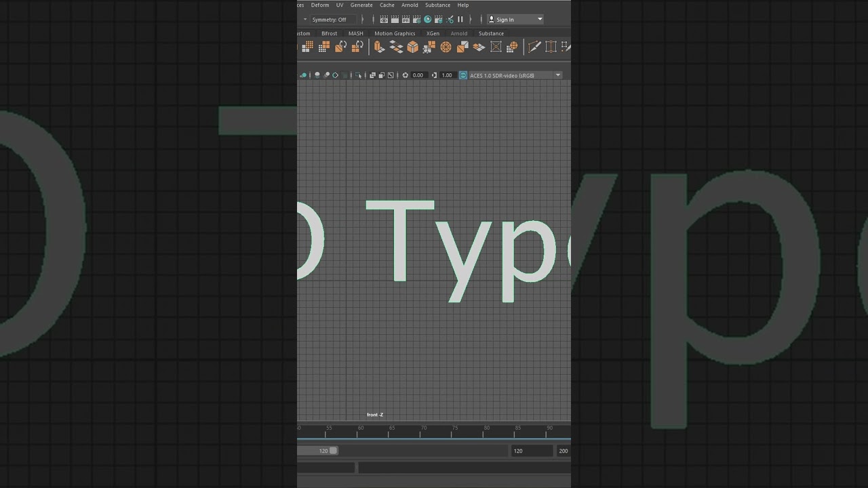Collapse status line section after Symmetry field
This screenshot has width=868, height=488.
point(362,20)
